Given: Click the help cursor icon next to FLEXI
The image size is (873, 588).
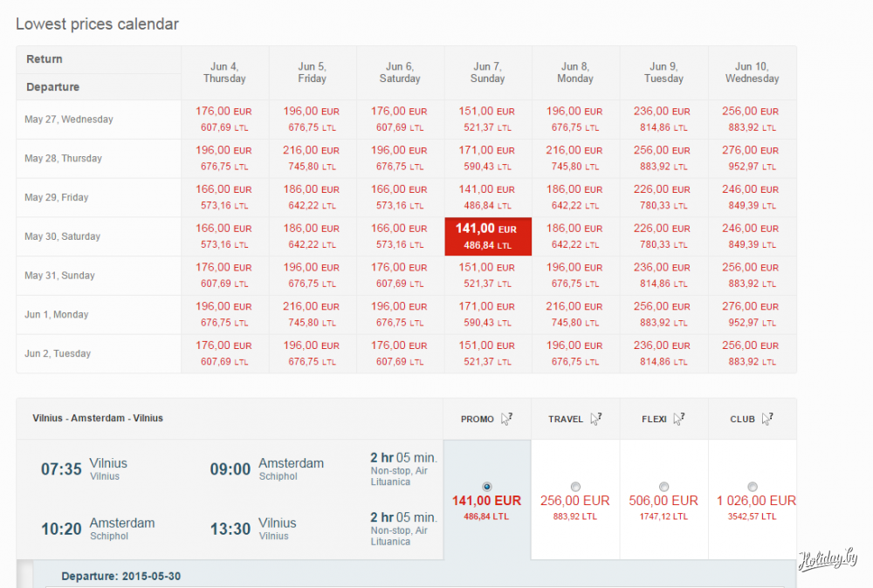Looking at the screenshot, I should [678, 419].
